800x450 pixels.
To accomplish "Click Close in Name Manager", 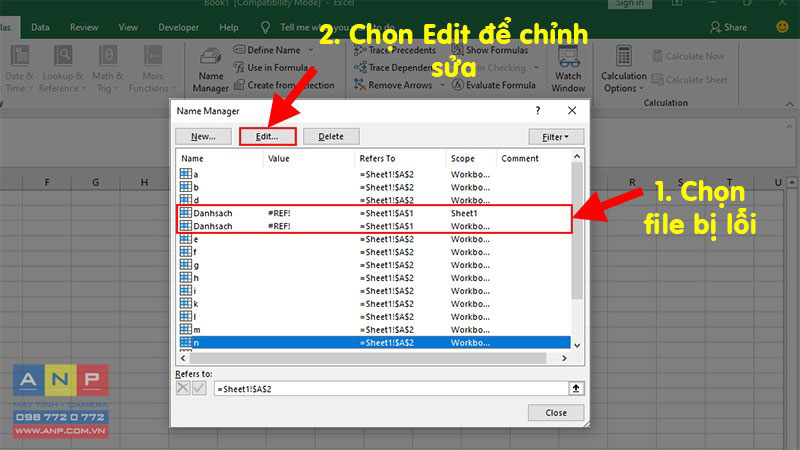I will (x=556, y=413).
